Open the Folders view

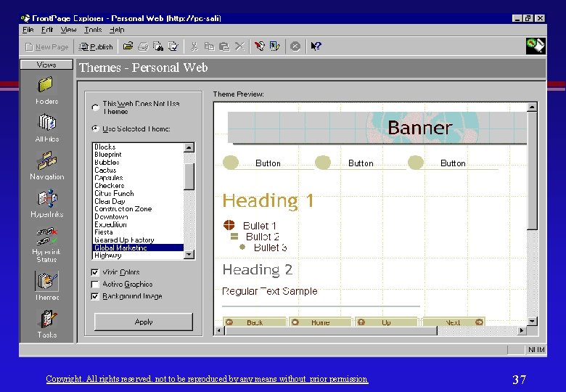pyautogui.click(x=46, y=91)
